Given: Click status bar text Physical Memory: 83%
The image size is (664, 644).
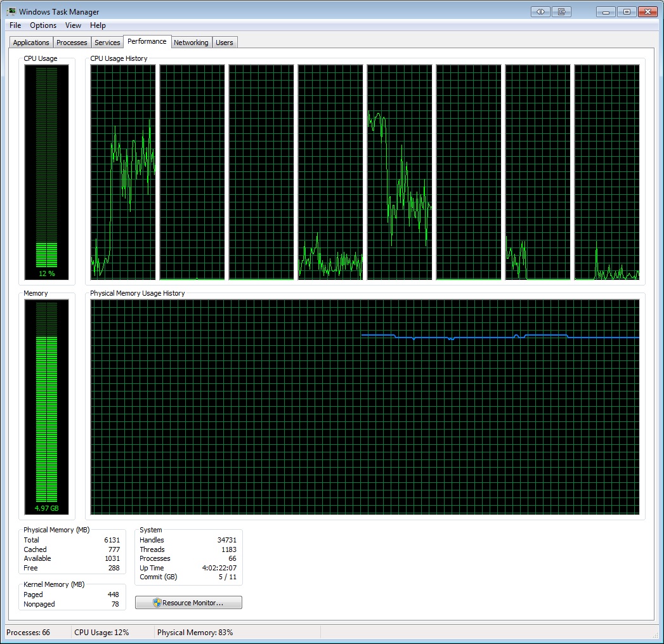Looking at the screenshot, I should [195, 632].
